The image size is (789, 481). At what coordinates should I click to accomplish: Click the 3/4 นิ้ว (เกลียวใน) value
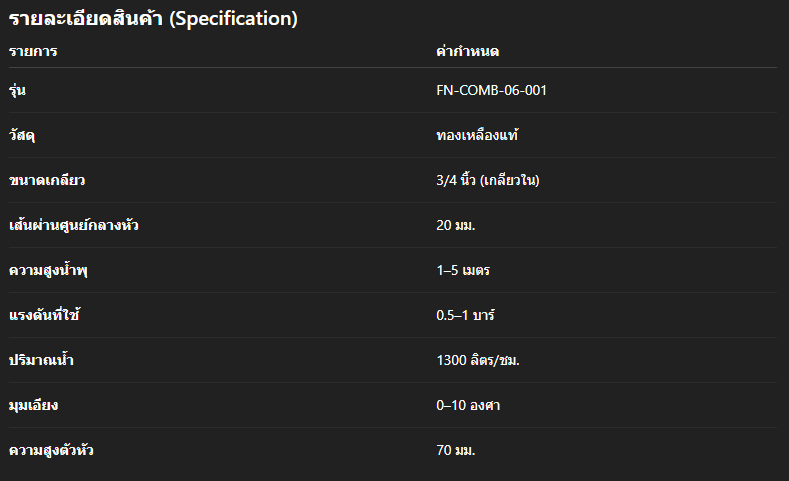(488, 180)
